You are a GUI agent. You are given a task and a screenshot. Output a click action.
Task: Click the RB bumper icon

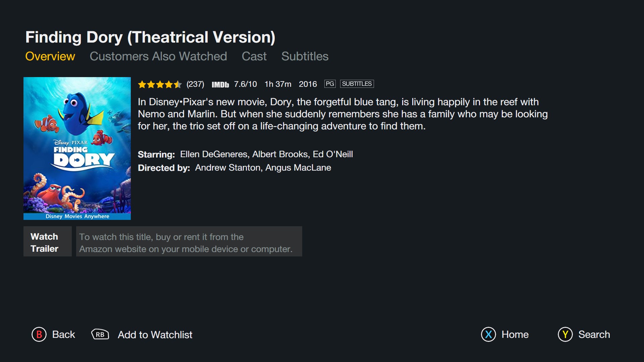coord(100,335)
